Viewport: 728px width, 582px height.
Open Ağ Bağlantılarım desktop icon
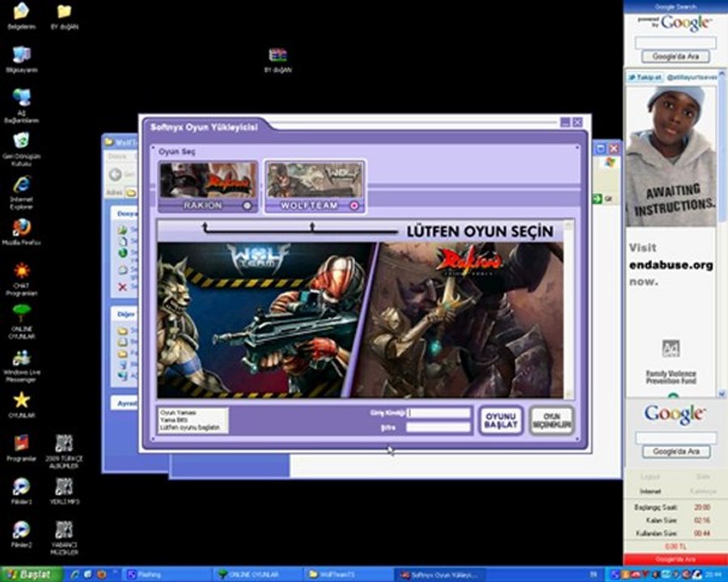tap(21, 106)
